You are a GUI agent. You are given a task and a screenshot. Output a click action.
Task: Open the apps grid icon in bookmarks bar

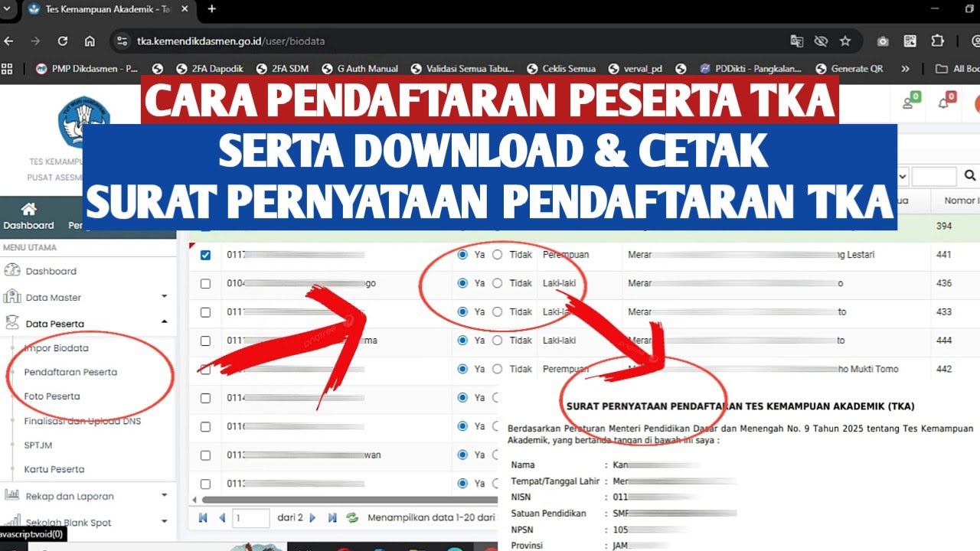[x=8, y=69]
